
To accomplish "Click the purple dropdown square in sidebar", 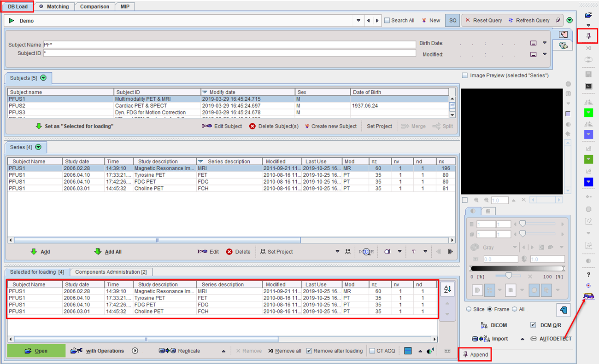I will click(588, 134).
